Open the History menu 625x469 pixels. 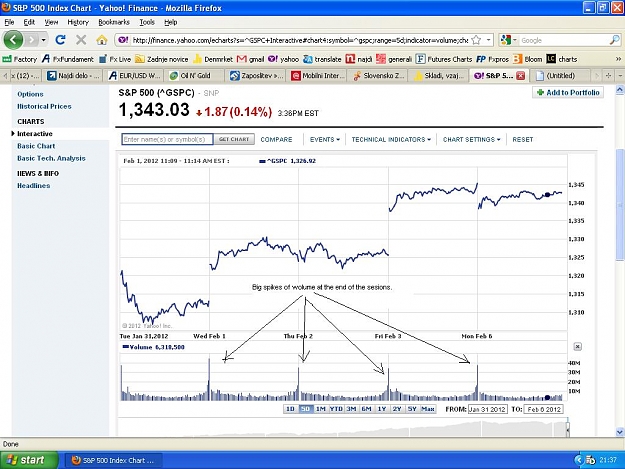[78, 22]
